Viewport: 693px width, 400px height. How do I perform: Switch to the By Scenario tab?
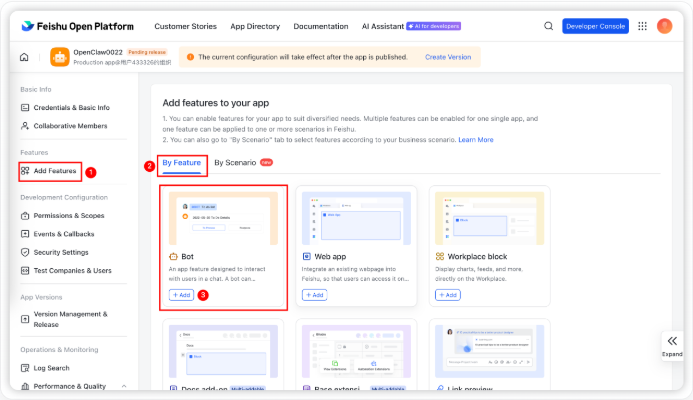click(x=235, y=163)
